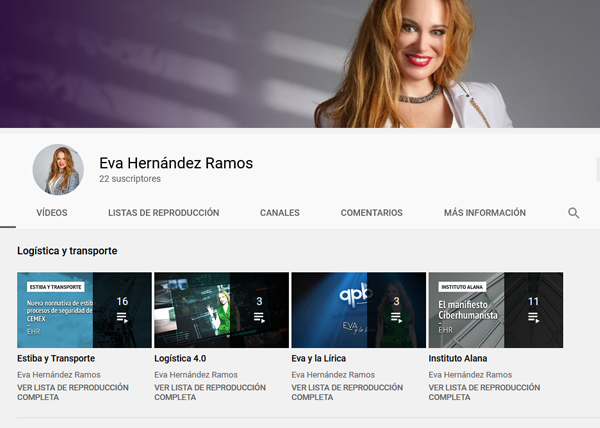This screenshot has width=600, height=428.
Task: Select the CANALES tab
Action: 279,213
